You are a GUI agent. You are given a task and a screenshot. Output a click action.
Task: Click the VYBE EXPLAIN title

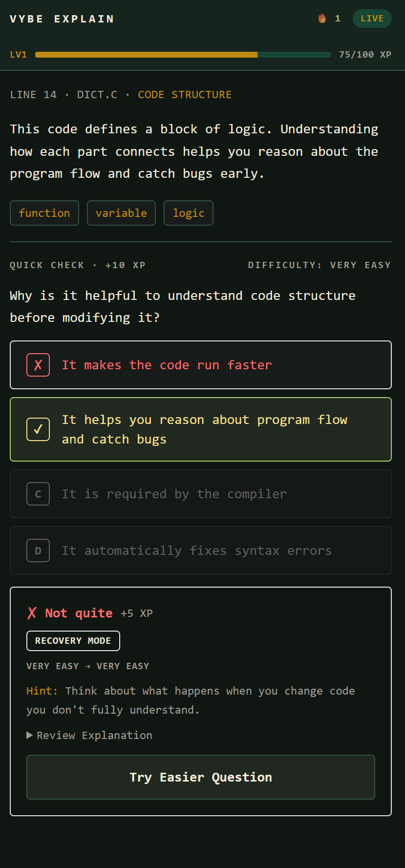62,19
